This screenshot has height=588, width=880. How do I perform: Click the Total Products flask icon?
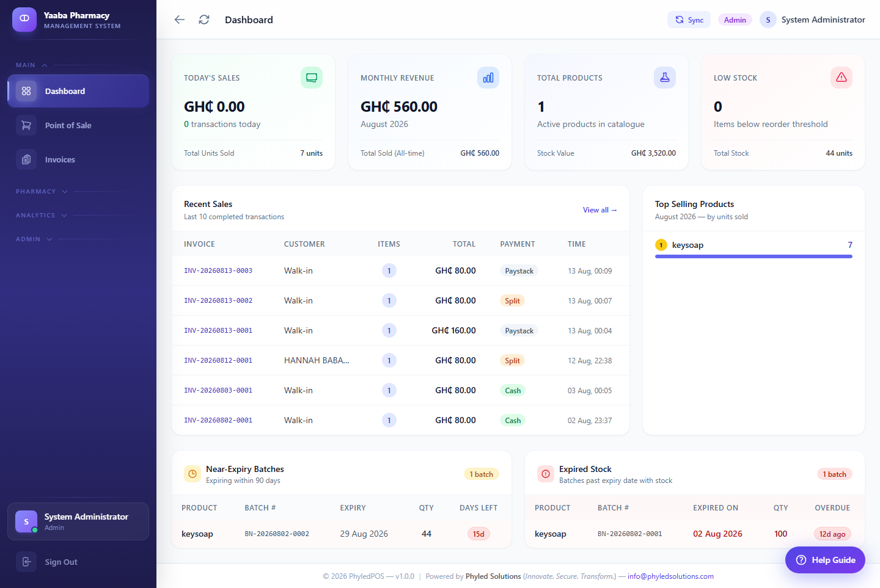pos(665,78)
